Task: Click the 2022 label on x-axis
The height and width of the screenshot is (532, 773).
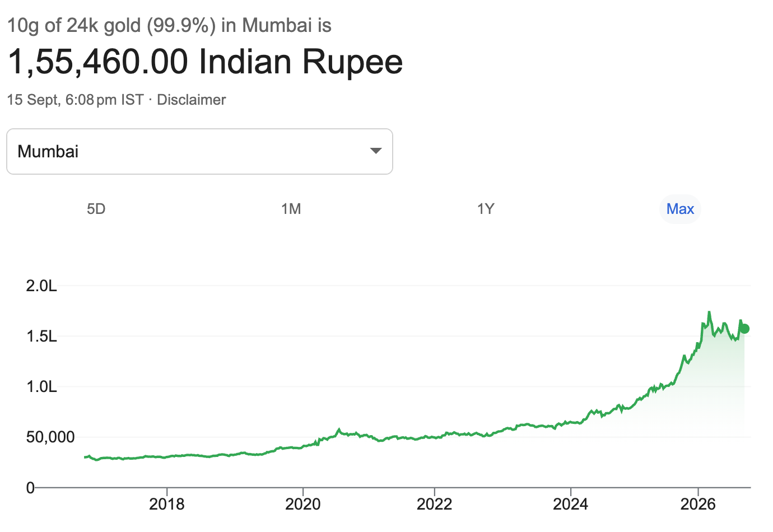Action: pyautogui.click(x=435, y=504)
